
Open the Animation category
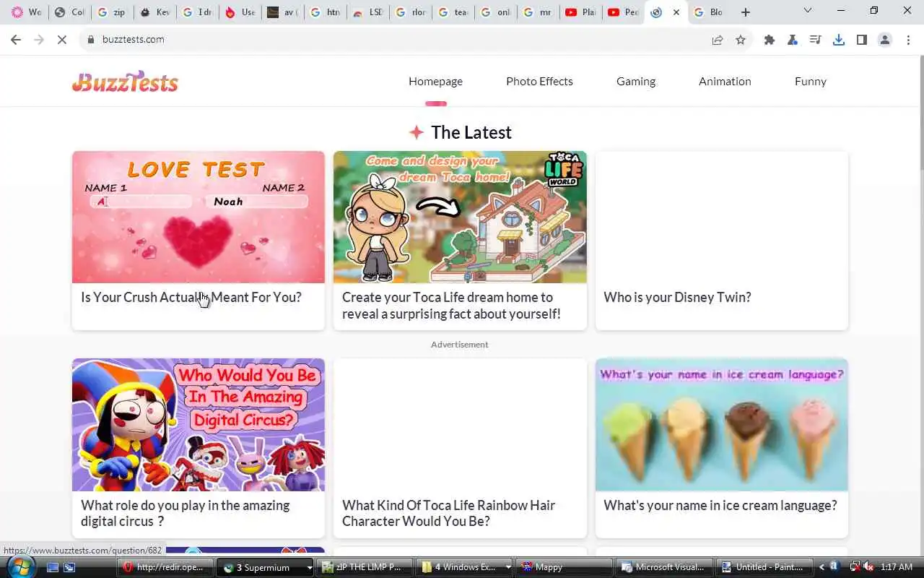[725, 82]
